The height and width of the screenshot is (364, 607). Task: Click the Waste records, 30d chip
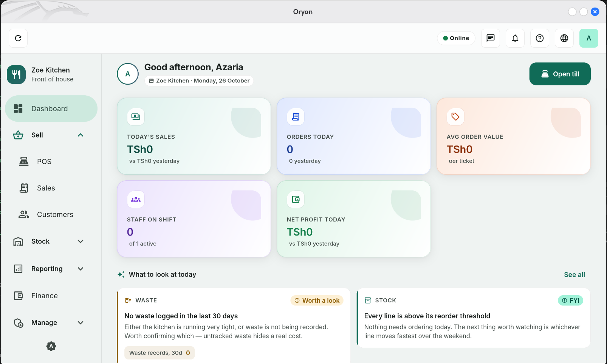[x=159, y=353]
